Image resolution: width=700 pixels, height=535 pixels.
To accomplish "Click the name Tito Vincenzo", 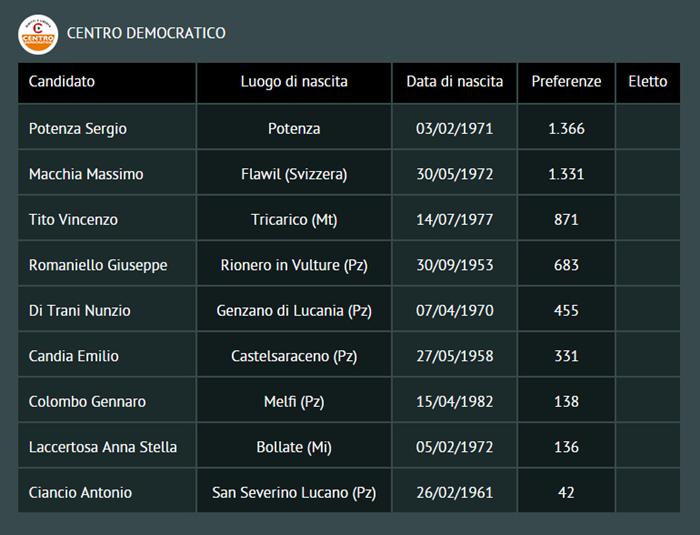I will pos(73,220).
